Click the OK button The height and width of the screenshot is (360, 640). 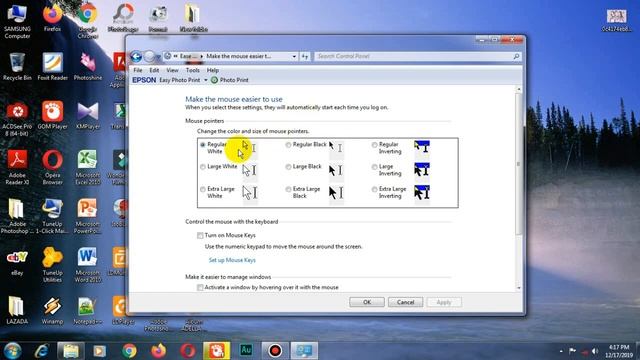pos(367,302)
